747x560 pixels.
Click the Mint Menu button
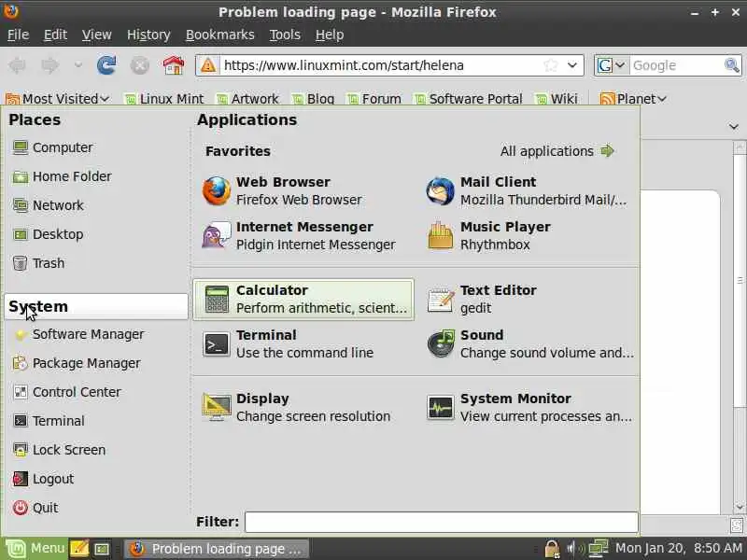coord(35,549)
